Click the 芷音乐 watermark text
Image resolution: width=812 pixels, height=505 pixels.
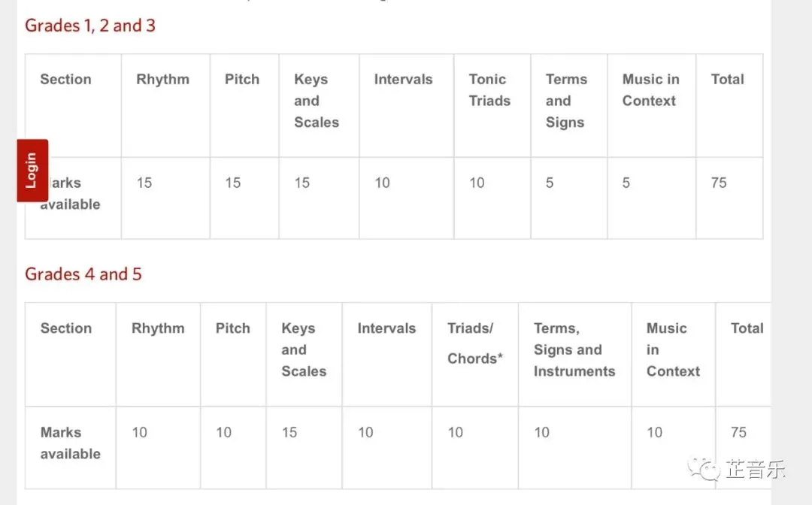(x=755, y=470)
